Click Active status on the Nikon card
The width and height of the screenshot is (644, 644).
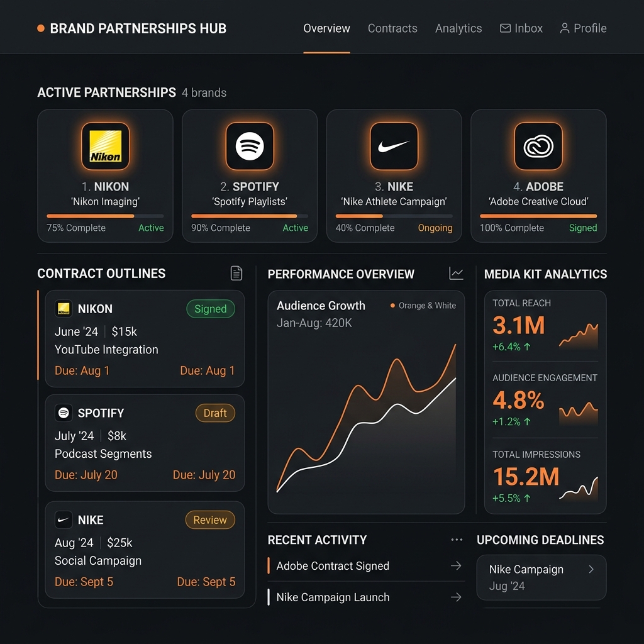pyautogui.click(x=151, y=228)
